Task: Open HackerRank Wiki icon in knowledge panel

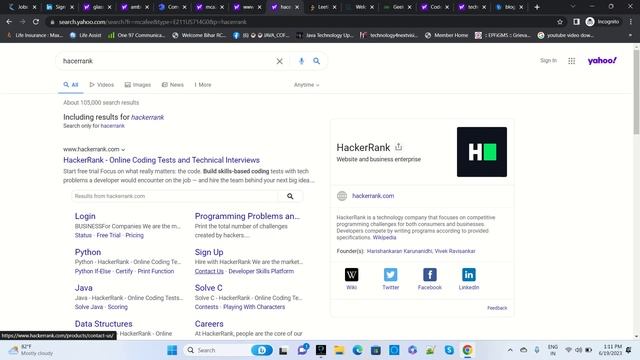Action: pos(351,275)
